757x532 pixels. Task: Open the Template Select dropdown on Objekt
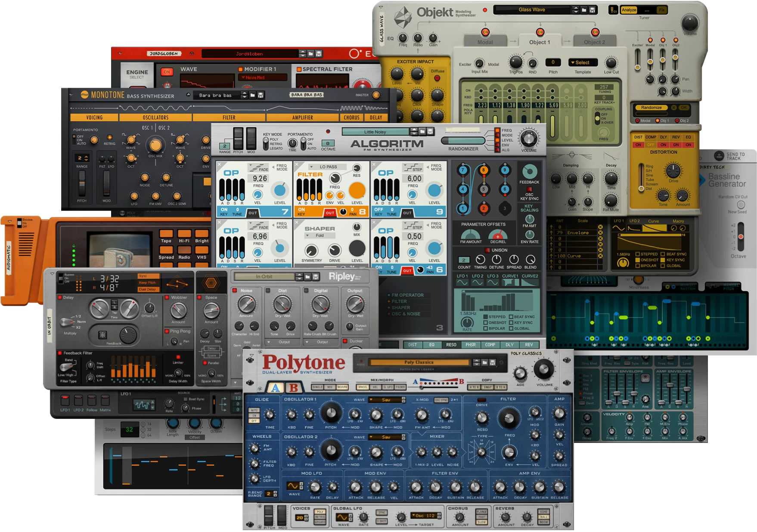point(583,62)
